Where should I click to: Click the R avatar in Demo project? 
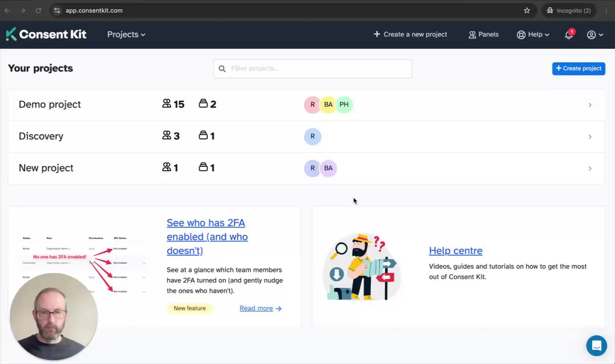pyautogui.click(x=313, y=105)
